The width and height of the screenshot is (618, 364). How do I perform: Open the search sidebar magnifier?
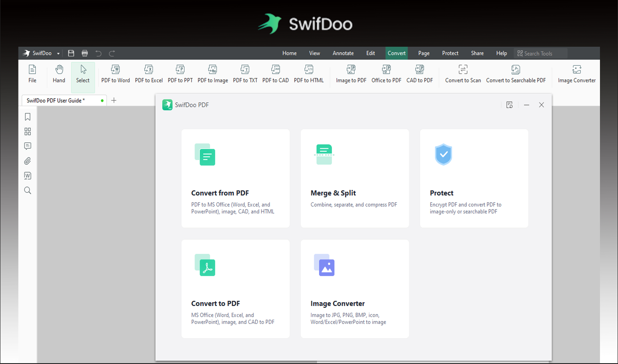[27, 191]
